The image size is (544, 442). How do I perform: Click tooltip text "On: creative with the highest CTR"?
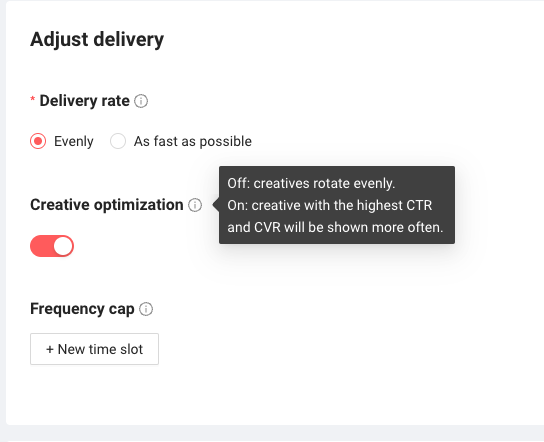point(330,205)
